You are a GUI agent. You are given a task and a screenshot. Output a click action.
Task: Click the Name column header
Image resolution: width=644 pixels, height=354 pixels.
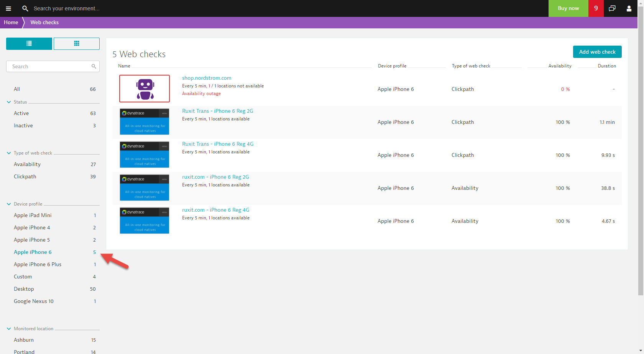[124, 66]
